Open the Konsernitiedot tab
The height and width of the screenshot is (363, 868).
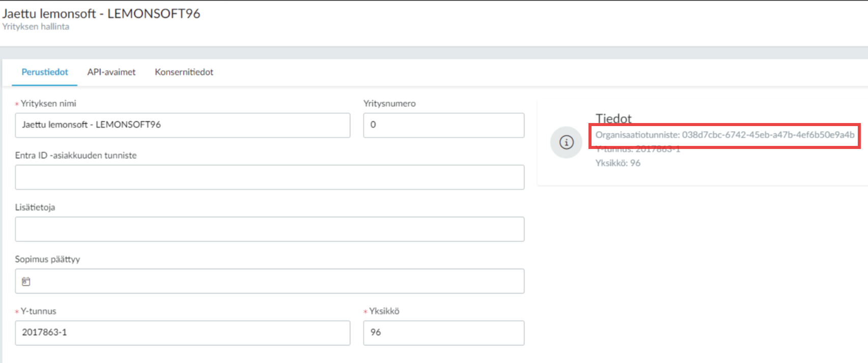(184, 72)
